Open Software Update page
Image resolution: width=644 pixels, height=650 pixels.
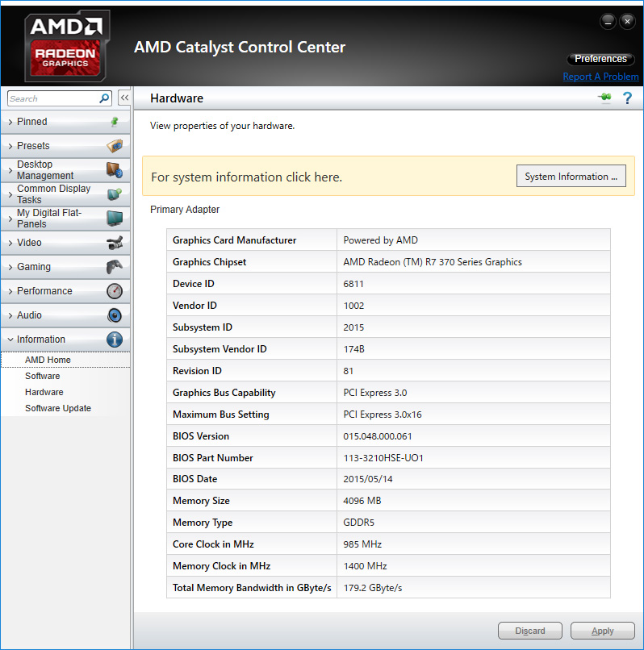coord(58,408)
